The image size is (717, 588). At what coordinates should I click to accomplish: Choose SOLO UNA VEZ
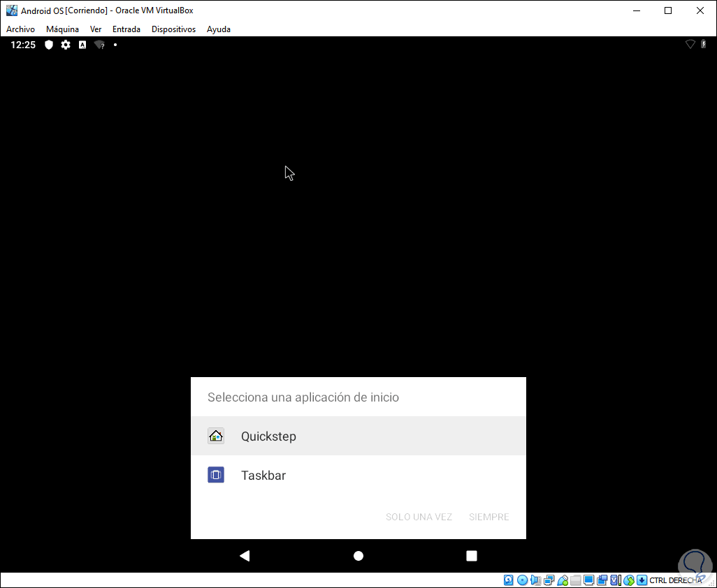coord(419,517)
